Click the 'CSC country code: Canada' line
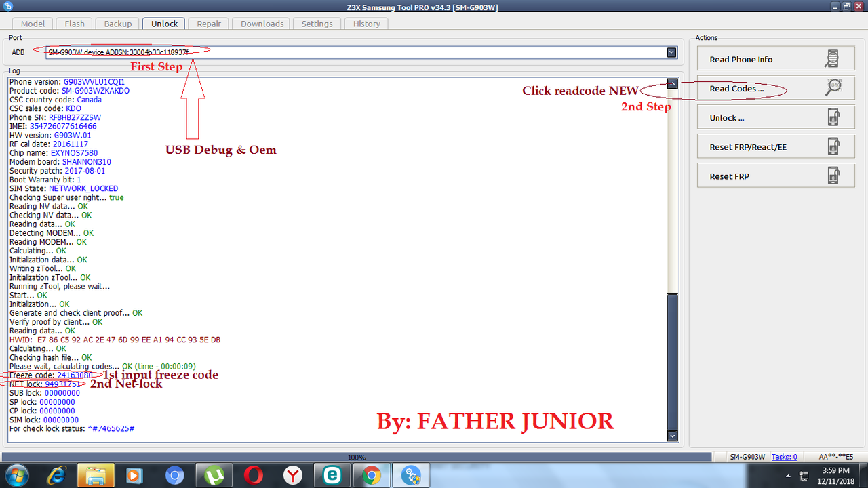 (56, 100)
